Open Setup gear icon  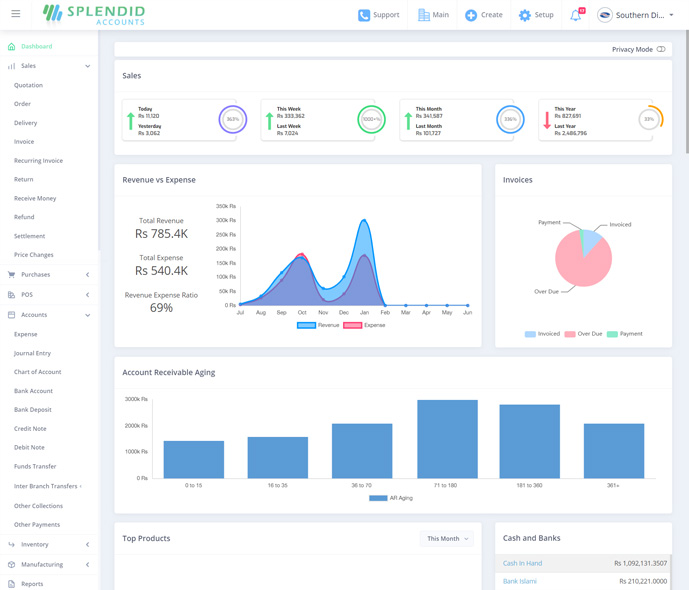pyautogui.click(x=525, y=15)
